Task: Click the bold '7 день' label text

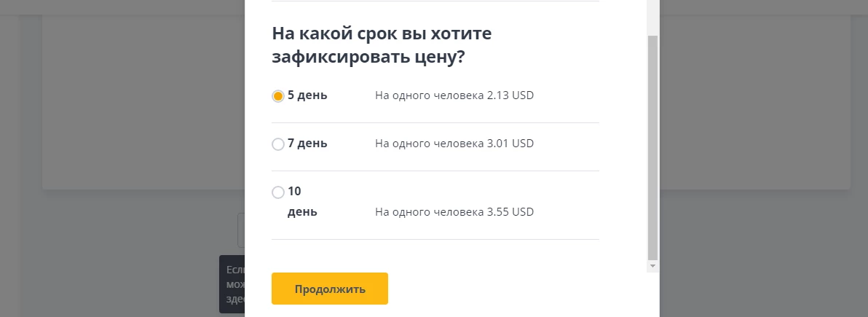Action: point(307,143)
